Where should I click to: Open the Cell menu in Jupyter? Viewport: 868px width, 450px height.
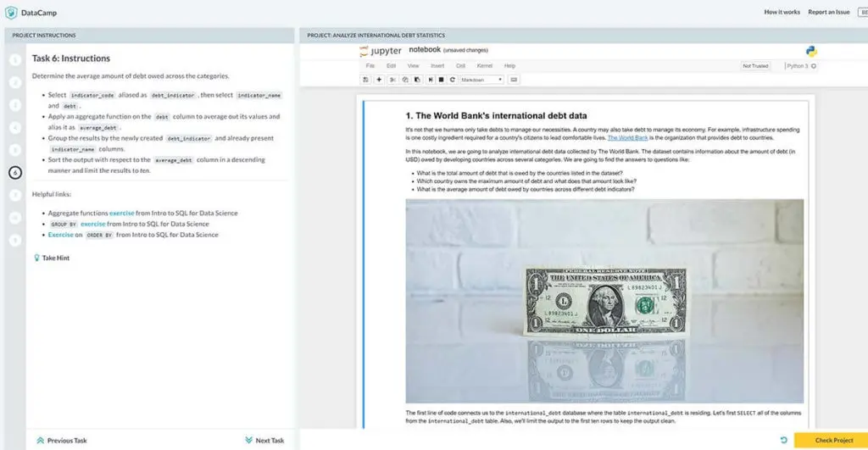(x=460, y=66)
